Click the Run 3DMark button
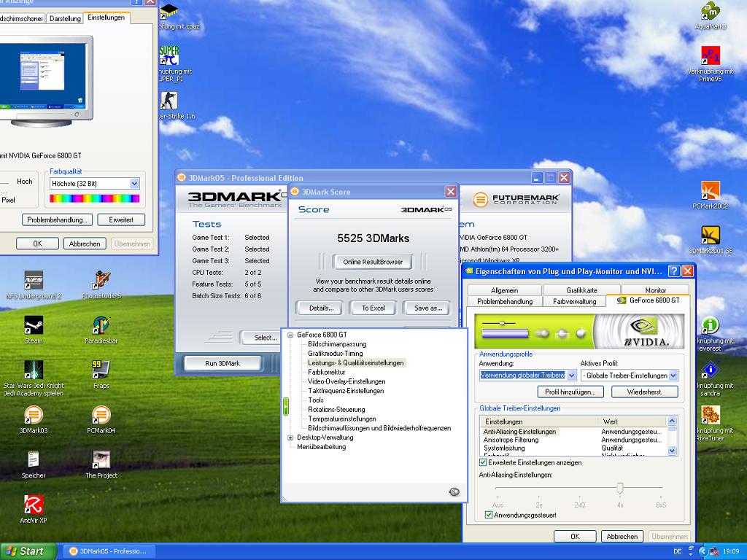 click(222, 363)
